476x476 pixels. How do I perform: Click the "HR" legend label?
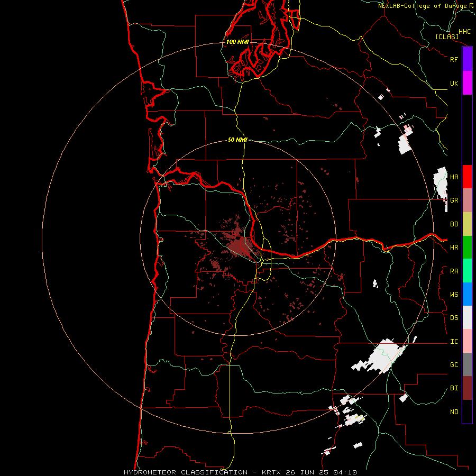click(454, 248)
